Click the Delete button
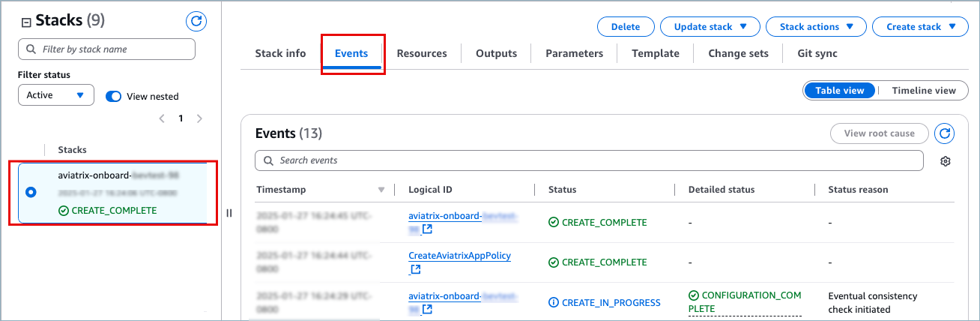The height and width of the screenshot is (321, 980). coord(625,27)
